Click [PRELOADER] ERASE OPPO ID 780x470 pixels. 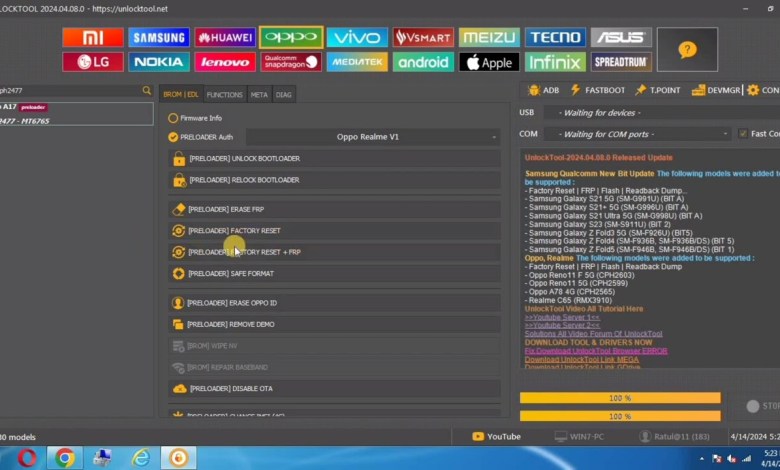pos(334,303)
